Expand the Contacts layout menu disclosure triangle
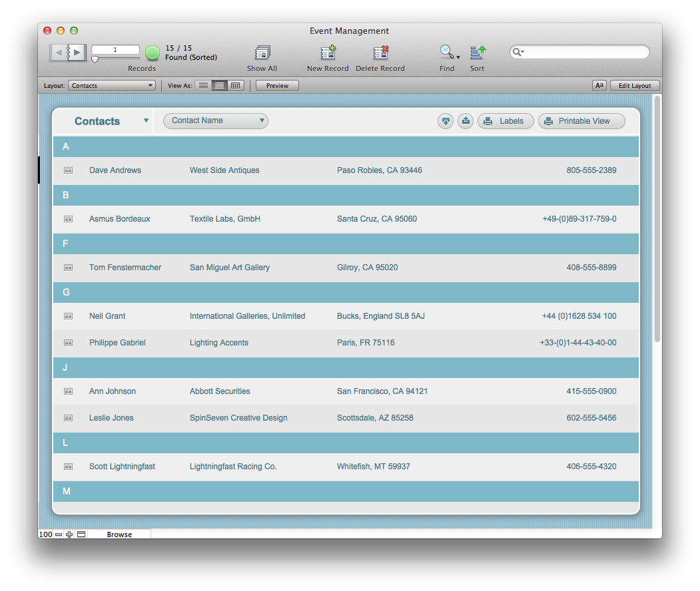This screenshot has height=591, width=700. coord(146,121)
